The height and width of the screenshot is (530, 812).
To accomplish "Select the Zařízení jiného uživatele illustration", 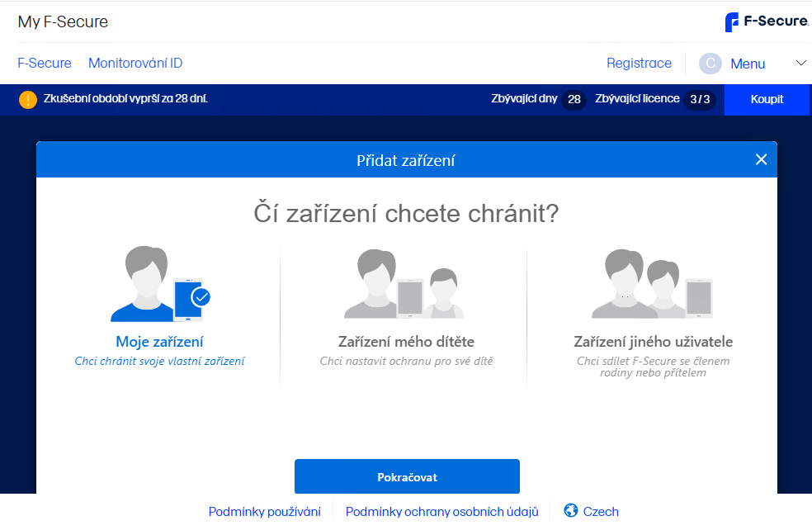I will tap(652, 284).
